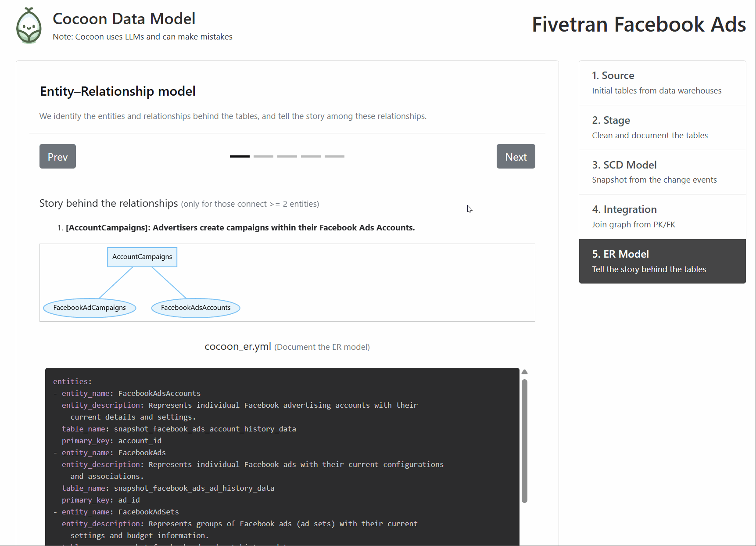The width and height of the screenshot is (756, 546).
Task: Open the 2. Stage step
Action: [662, 127]
